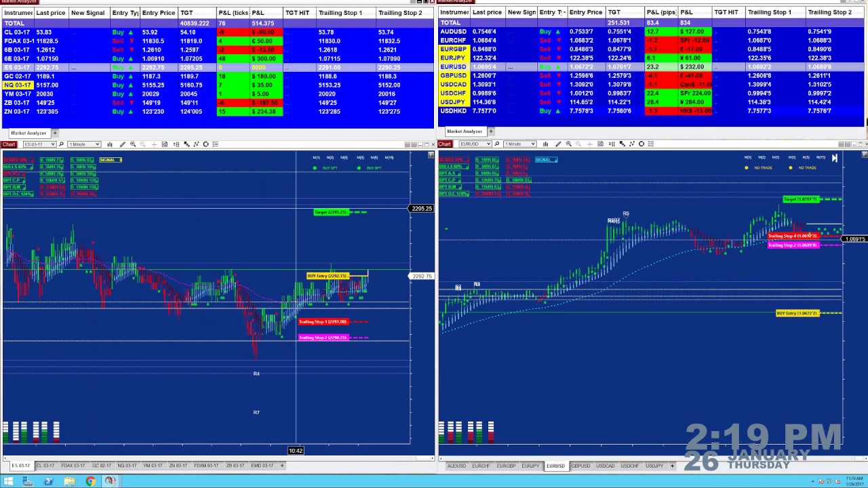Viewport: 868px width, 488px height.
Task: Jump to latest bar in EURUSD chart
Action: (x=834, y=158)
